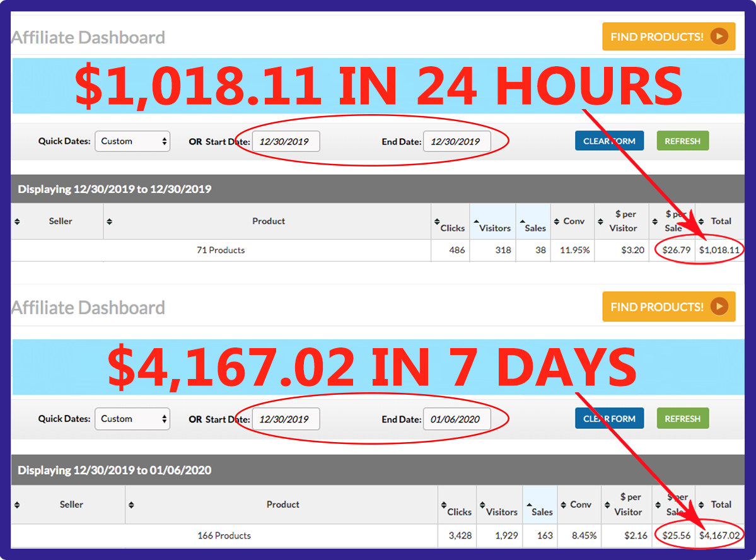Click Total sort arrows in 71 Products table
Screen dimensions: 756x560
point(701,221)
